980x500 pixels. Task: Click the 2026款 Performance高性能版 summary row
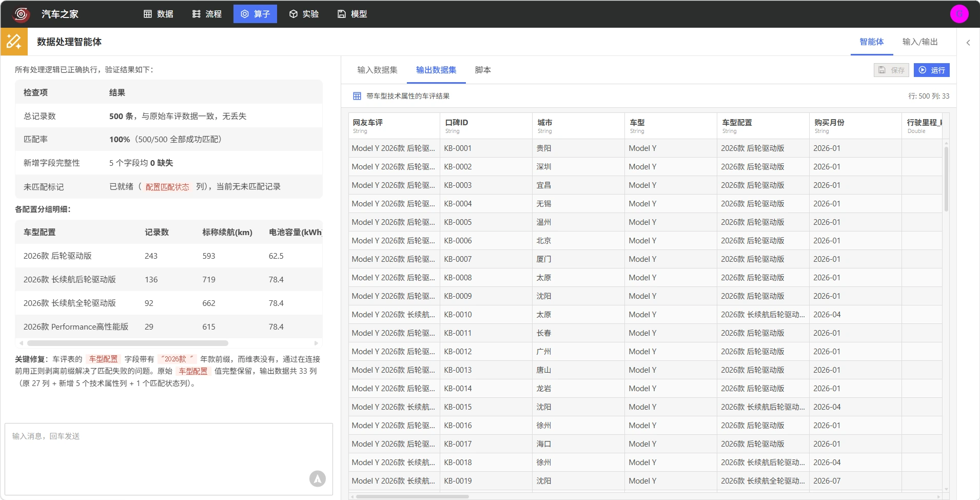[169, 326]
